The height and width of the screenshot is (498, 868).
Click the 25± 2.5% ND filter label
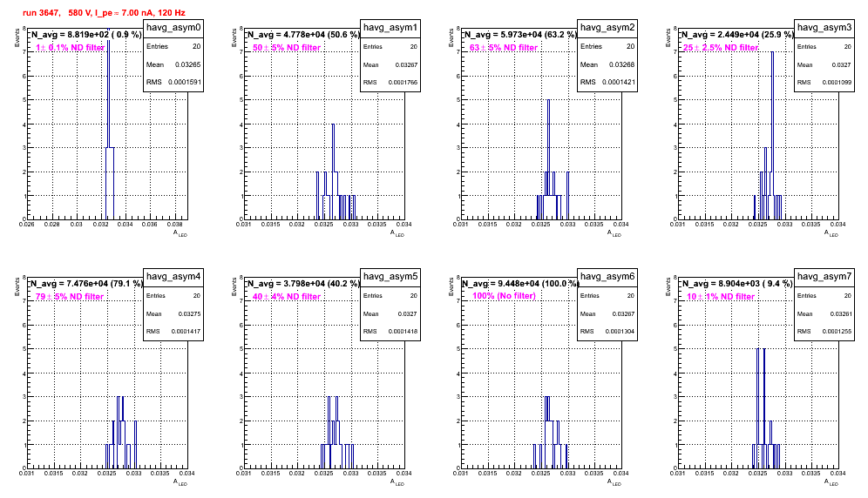click(721, 48)
